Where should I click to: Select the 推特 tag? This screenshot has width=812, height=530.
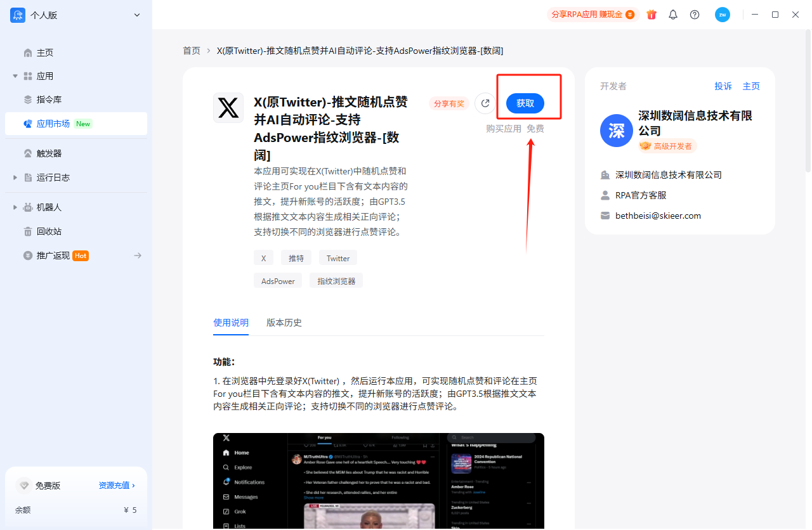point(296,258)
